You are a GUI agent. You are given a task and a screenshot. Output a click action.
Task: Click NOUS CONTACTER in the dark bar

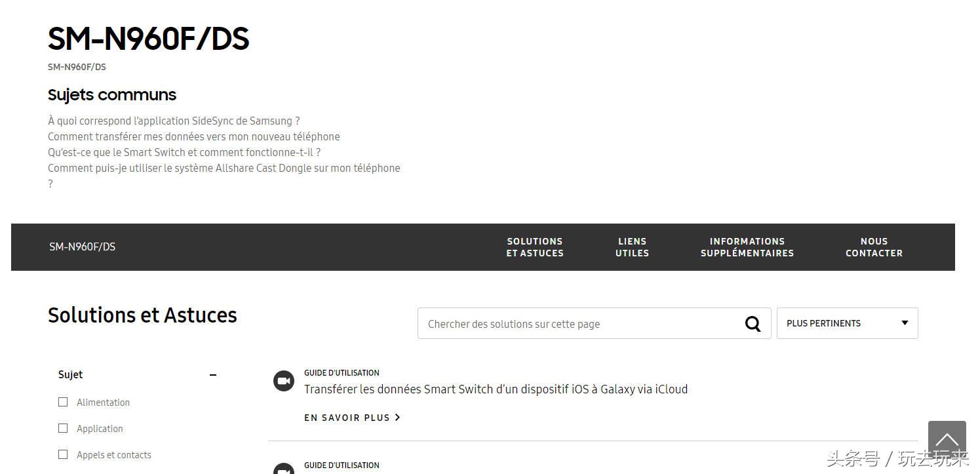coord(874,247)
